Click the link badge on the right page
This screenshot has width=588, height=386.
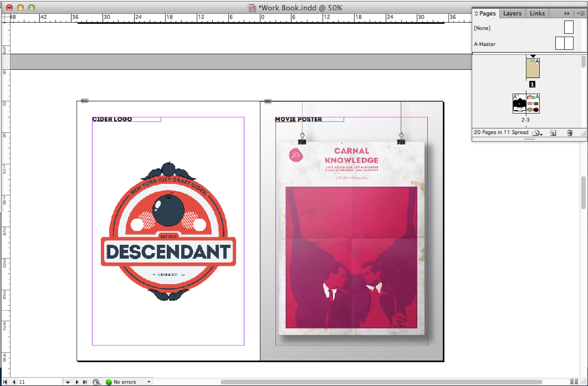pyautogui.click(x=268, y=101)
